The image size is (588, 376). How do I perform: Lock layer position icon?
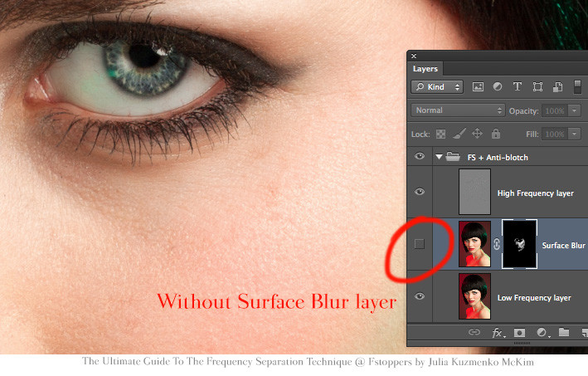pyautogui.click(x=477, y=134)
